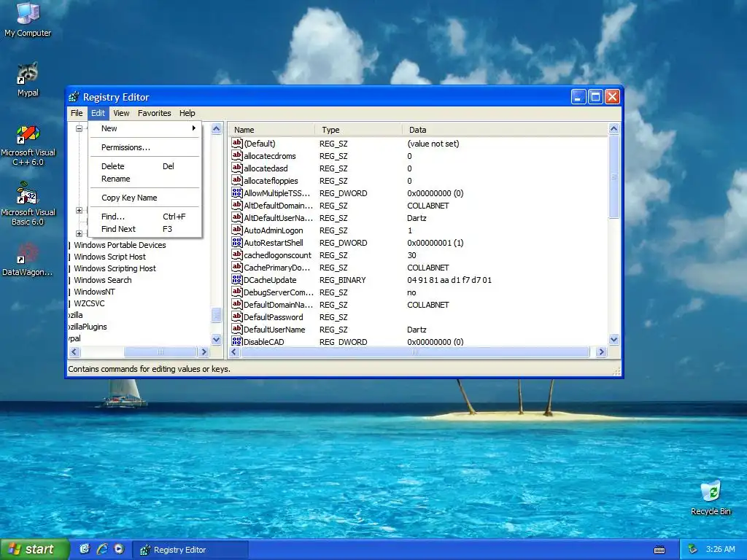Expand the tree node beside Find entry
This screenshot has width=747, height=560.
click(79, 211)
